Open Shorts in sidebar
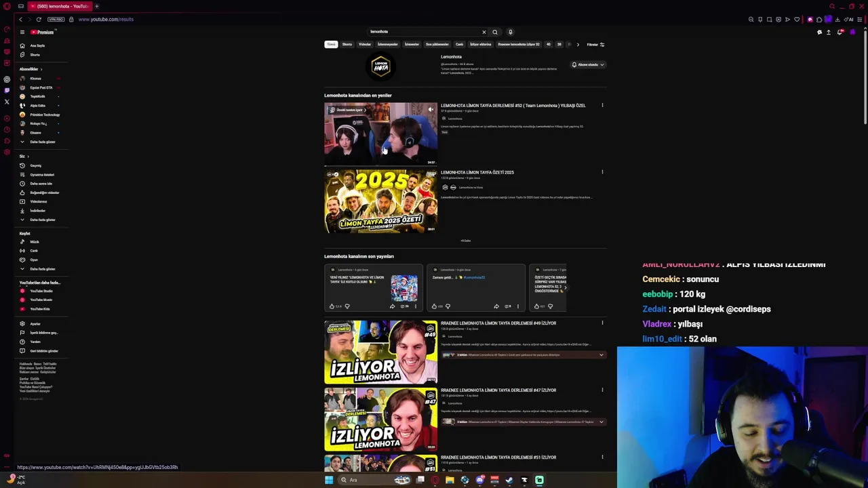The height and width of the screenshot is (488, 868). coord(34,55)
